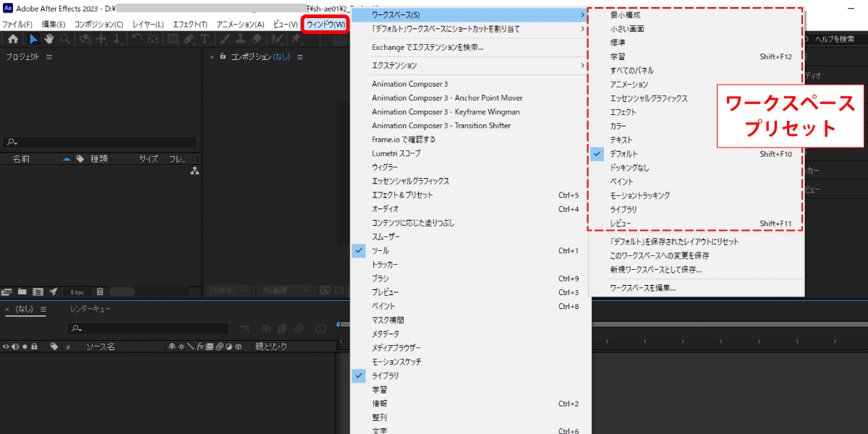Select the Clone Stamp tool

coord(239,39)
